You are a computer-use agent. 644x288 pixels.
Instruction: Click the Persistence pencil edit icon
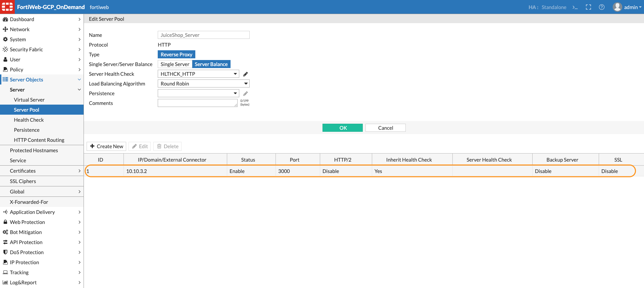pos(245,94)
